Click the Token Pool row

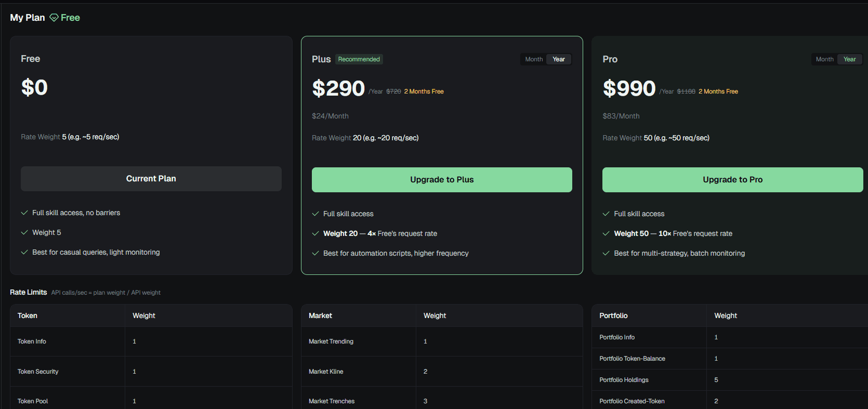click(151, 399)
